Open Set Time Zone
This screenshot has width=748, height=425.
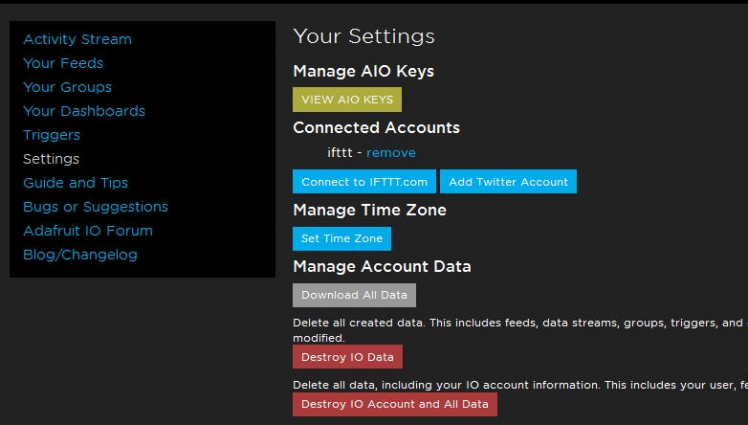(341, 239)
